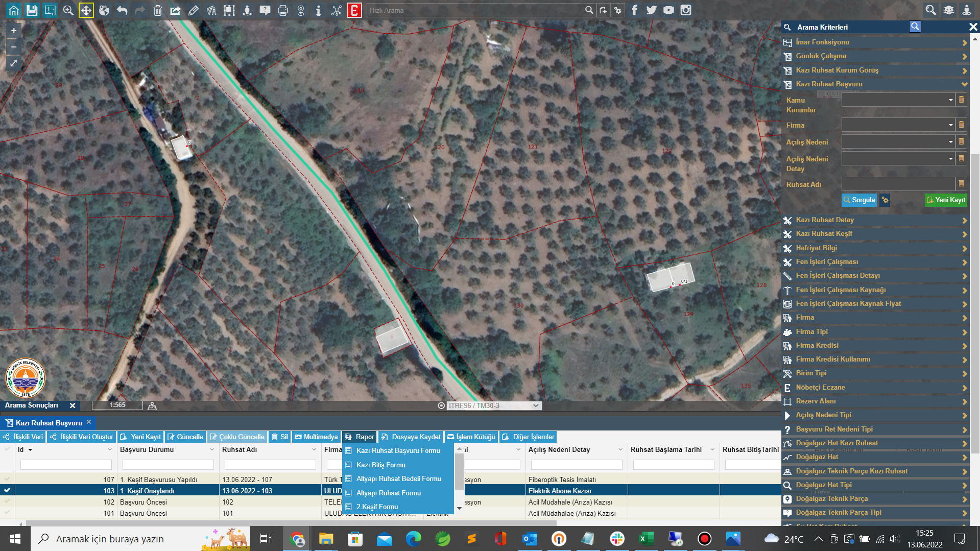Click the red E pharmacy icon
Image resolution: width=980 pixels, height=551 pixels.
(x=354, y=10)
